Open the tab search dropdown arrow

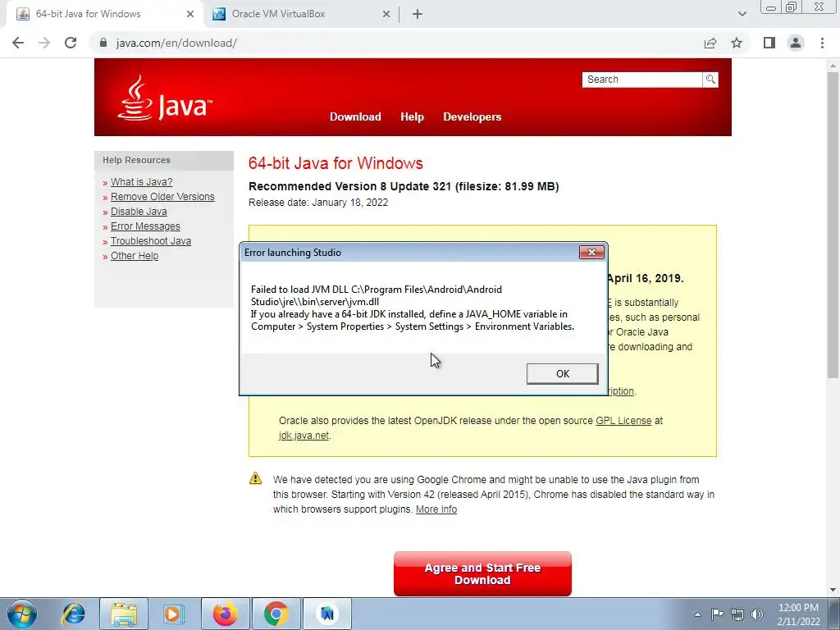(x=742, y=14)
